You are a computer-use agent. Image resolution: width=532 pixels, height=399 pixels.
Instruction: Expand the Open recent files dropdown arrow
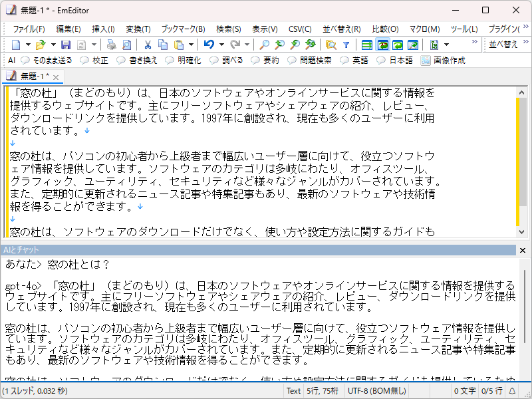pos(53,45)
